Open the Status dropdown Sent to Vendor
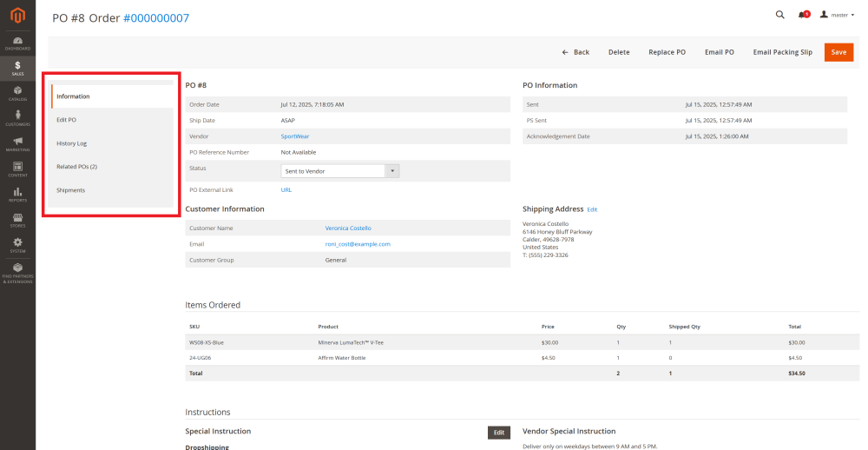The width and height of the screenshot is (868, 450). [x=340, y=171]
